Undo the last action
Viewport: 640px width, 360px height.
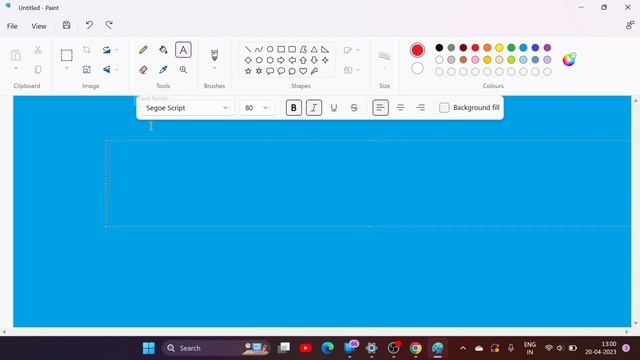tap(89, 25)
